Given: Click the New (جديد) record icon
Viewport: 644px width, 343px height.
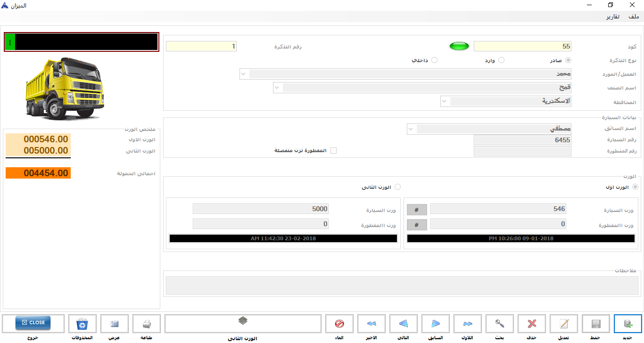Looking at the screenshot, I should coord(628,324).
